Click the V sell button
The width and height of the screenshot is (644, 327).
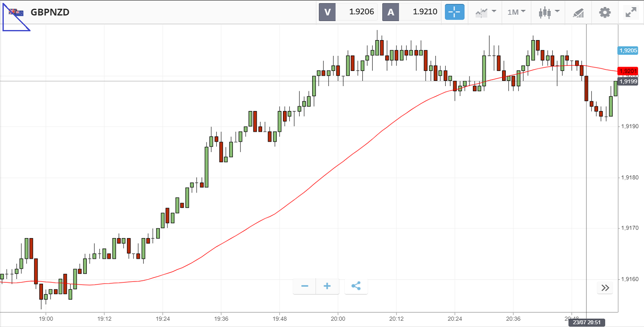point(327,12)
